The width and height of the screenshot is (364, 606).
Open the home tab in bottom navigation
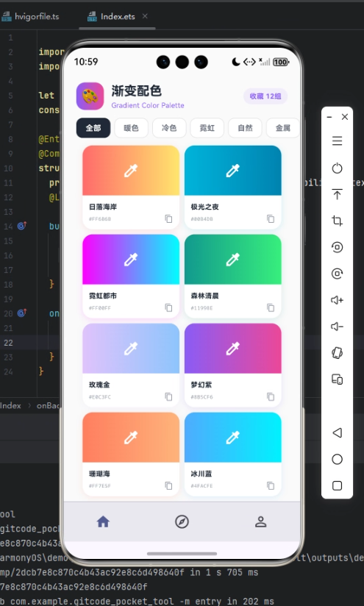tap(103, 521)
